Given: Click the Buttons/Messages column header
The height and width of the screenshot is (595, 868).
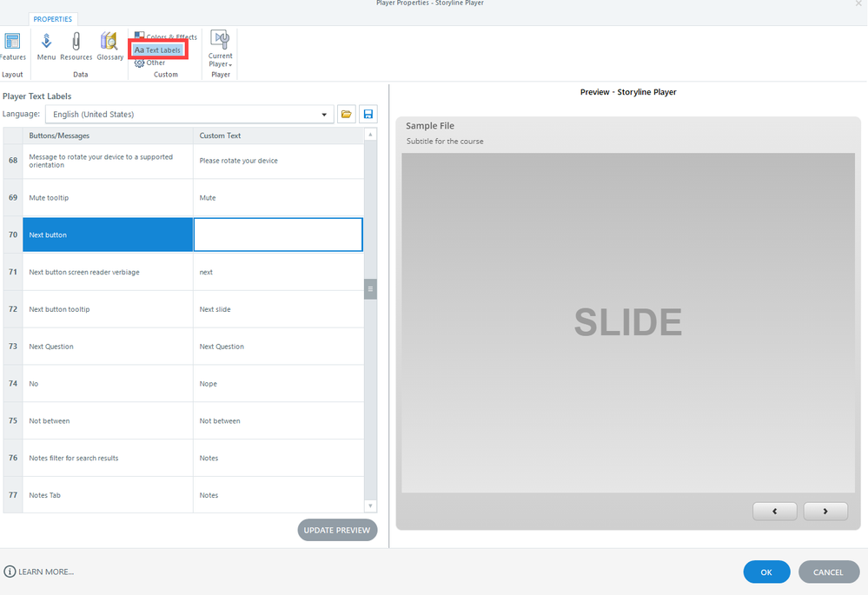Looking at the screenshot, I should pos(108,136).
